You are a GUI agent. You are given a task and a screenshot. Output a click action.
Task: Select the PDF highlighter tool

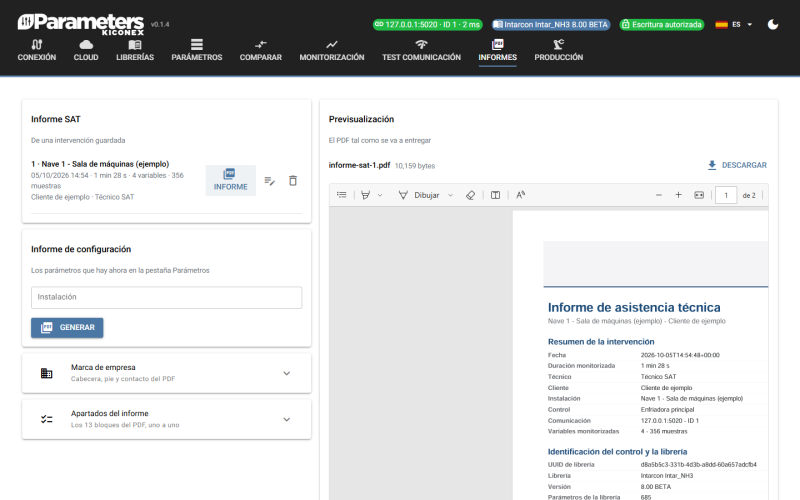pyautogui.click(x=366, y=195)
